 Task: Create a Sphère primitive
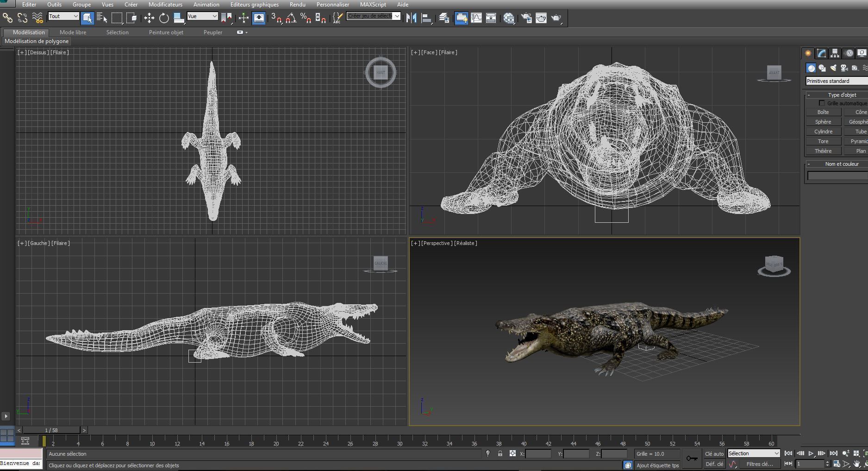(823, 122)
